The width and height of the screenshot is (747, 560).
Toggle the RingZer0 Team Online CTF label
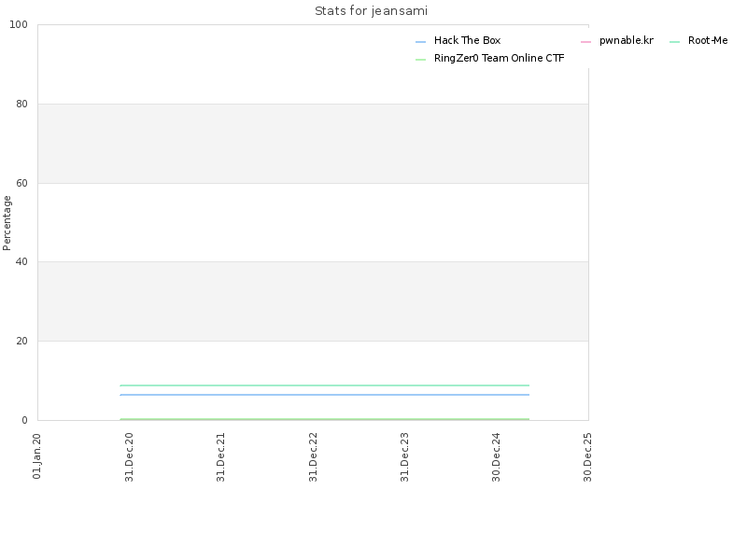499,58
